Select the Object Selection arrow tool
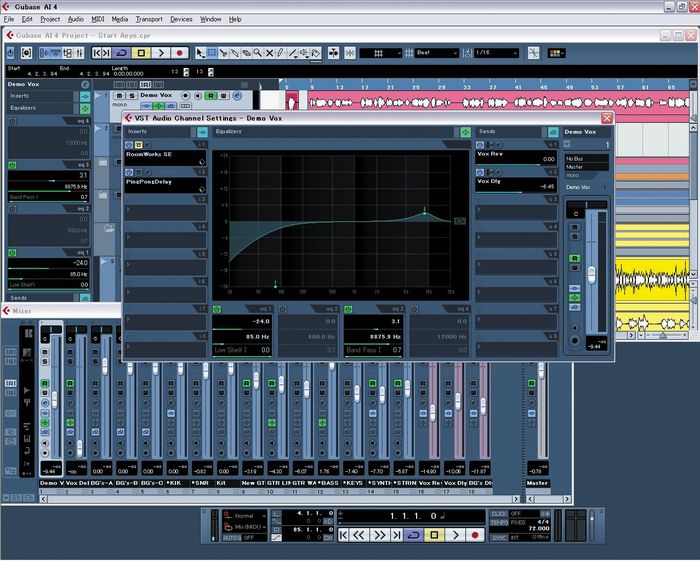Image resolution: width=700 pixels, height=561 pixels. coord(200,53)
